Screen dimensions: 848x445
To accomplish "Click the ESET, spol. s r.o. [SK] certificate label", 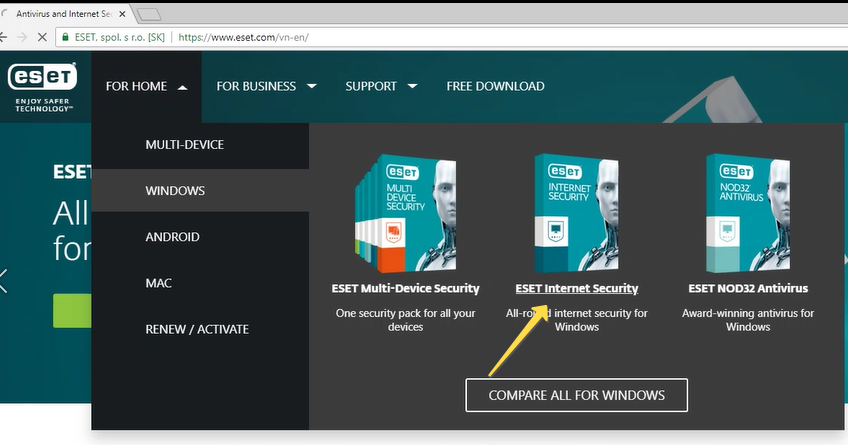I will pyautogui.click(x=120, y=37).
